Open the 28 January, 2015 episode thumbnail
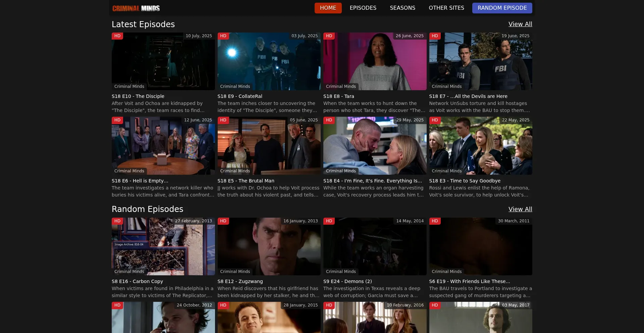Image resolution: width=644 pixels, height=333 pixels. [269, 318]
